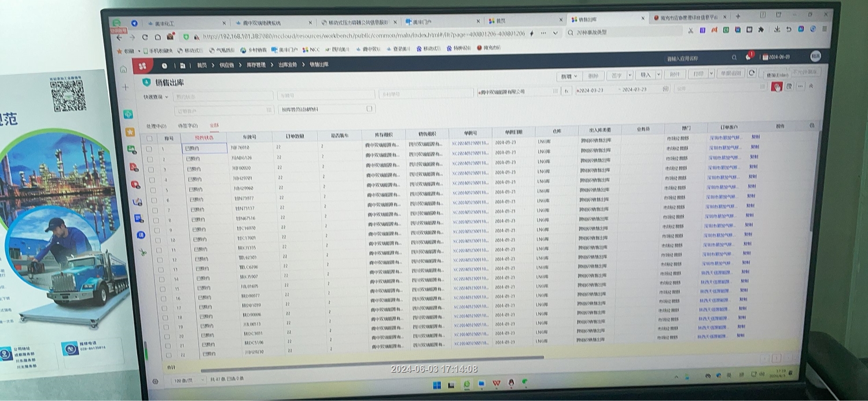868x401 pixels.
Task: Open the NCC bookmark in bookmarks bar
Action: (310, 50)
